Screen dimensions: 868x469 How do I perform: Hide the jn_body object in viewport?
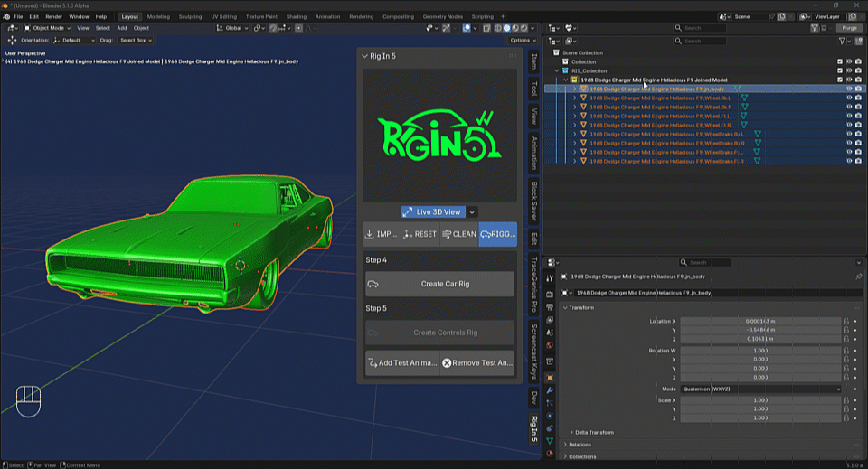coord(849,89)
